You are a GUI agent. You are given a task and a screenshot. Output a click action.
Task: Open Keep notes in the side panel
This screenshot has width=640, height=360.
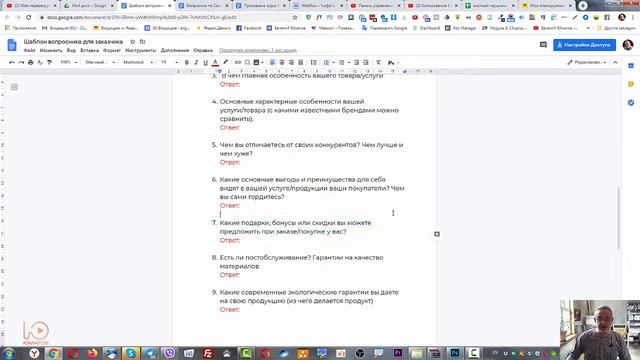(x=631, y=84)
